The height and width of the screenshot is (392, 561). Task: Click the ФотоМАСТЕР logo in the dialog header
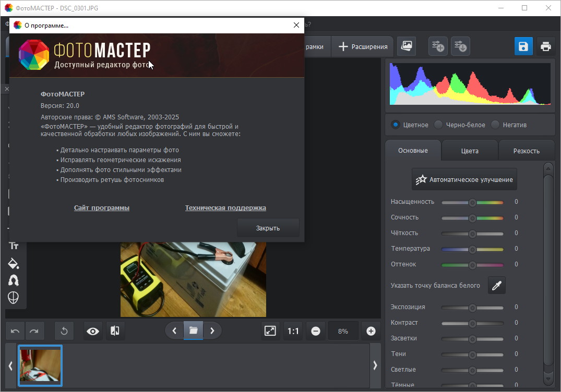(85, 54)
